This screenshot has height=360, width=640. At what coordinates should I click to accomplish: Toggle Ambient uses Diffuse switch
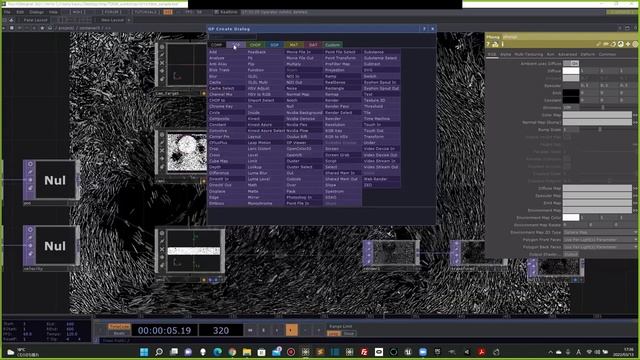[x=571, y=63]
